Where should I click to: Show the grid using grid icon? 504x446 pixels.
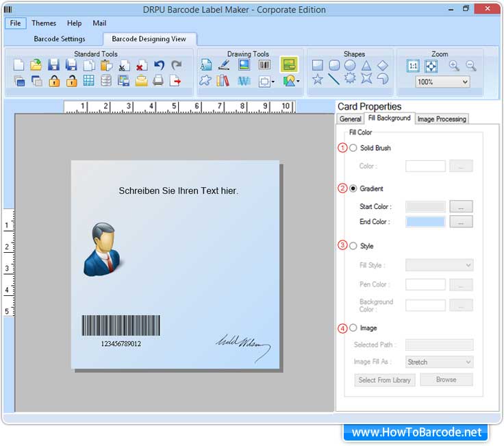pyautogui.click(x=89, y=80)
